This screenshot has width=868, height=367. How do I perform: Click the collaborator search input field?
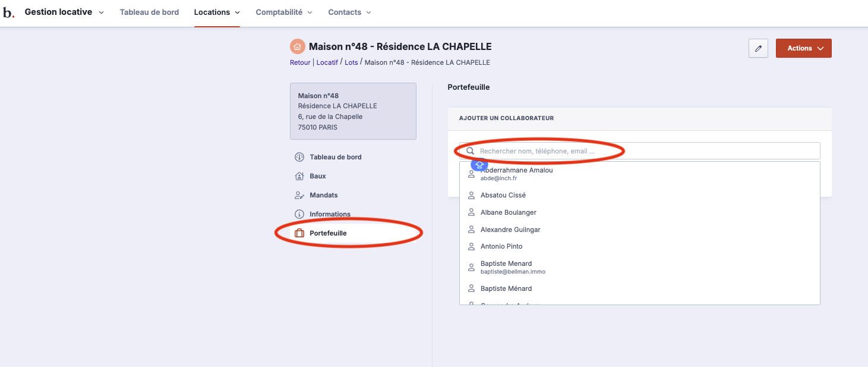(x=642, y=151)
